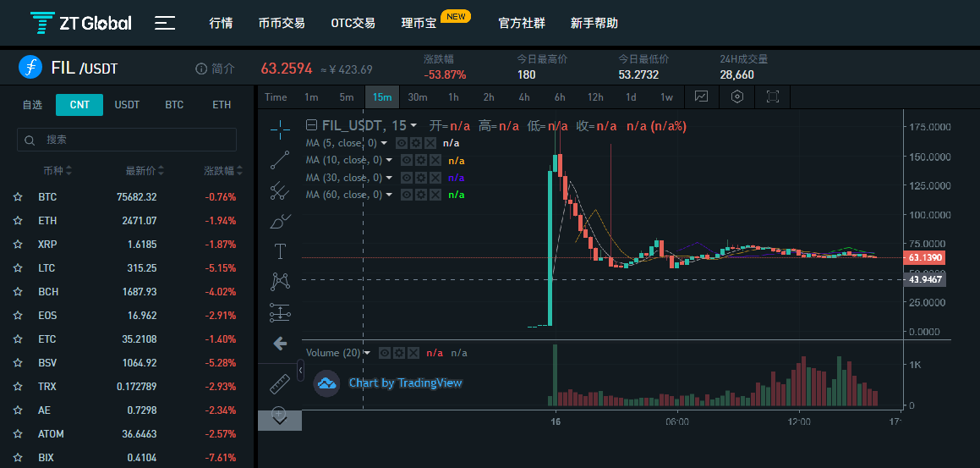The image size is (980, 468).
Task: Sort the list by 涨跌幅 column
Action: coord(223,170)
